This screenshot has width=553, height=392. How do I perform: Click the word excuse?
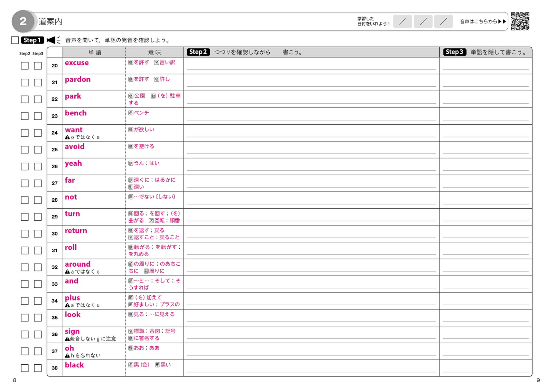[x=77, y=63]
